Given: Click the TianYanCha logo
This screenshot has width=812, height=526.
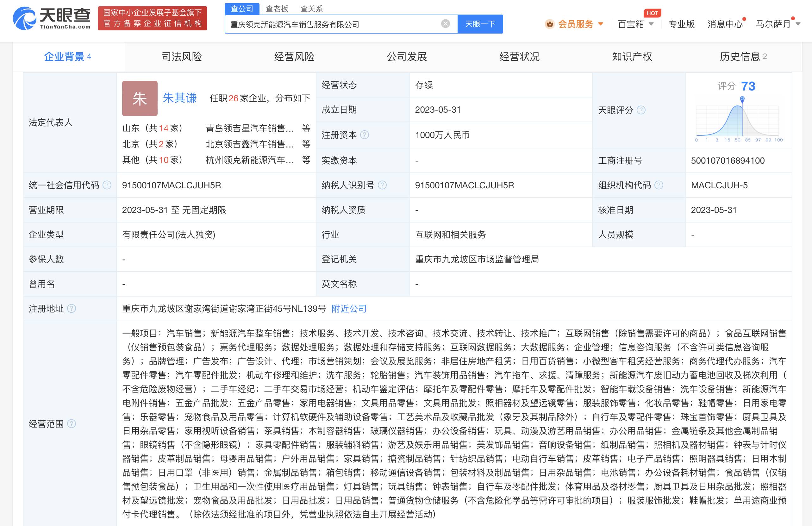Looking at the screenshot, I should [x=52, y=18].
